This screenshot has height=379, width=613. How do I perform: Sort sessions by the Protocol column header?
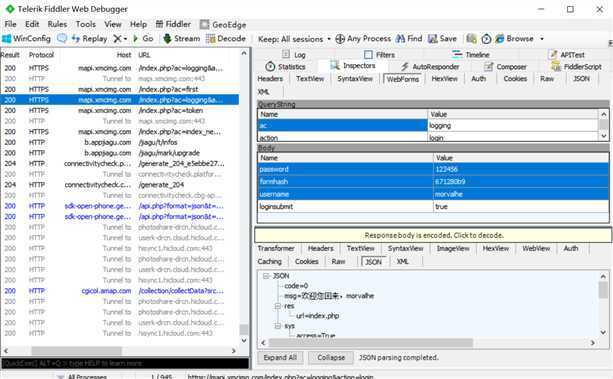(x=41, y=55)
